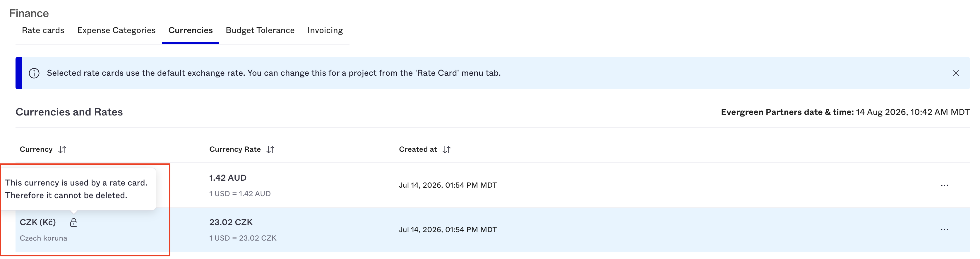Open the Expense Categories tab
Viewport: 980px width, 259px height.
116,30
